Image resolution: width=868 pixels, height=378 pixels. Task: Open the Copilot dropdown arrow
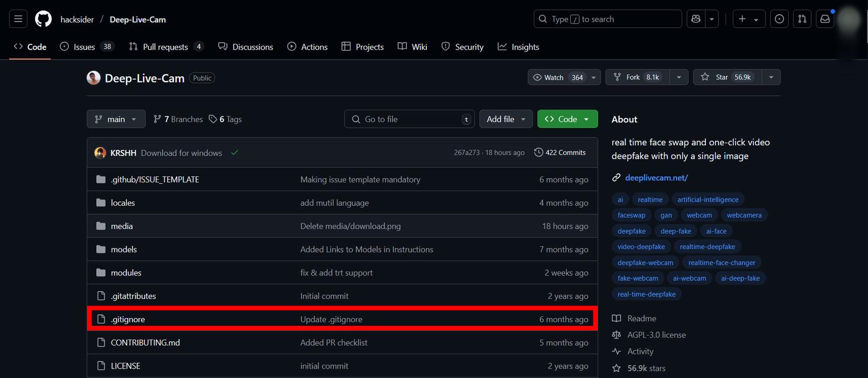(712, 19)
